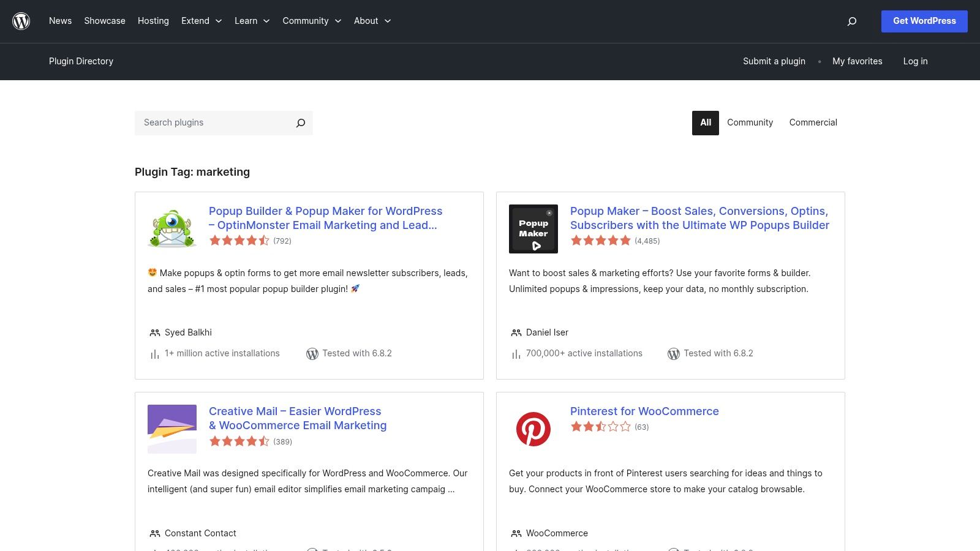This screenshot has width=980, height=551.
Task: Click the Constant Contact author name
Action: [x=200, y=533]
